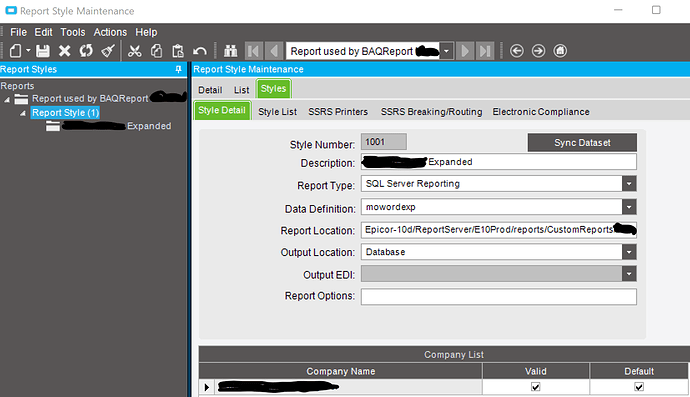Collapse the Report used by BAQReport node
Screen dimensions: 690x397
[7, 99]
